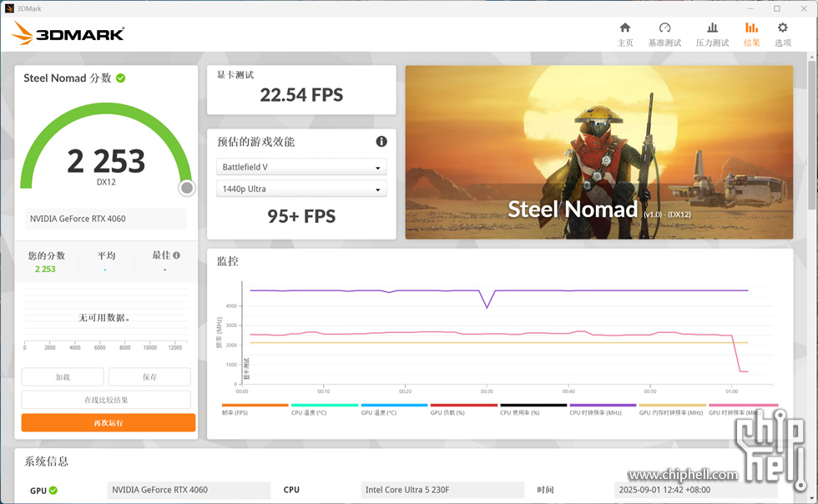Toggle 帧率 (FPS) orange legend

tap(255, 410)
